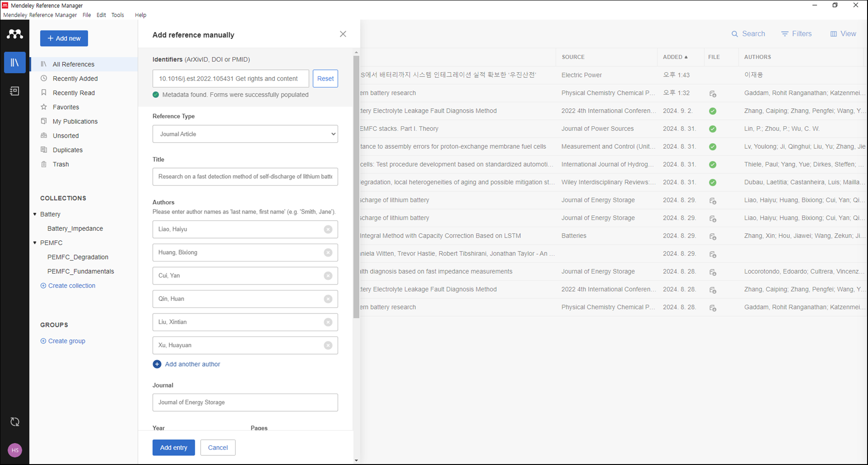This screenshot has width=868, height=465.
Task: Click the sync library icon
Action: point(15,422)
